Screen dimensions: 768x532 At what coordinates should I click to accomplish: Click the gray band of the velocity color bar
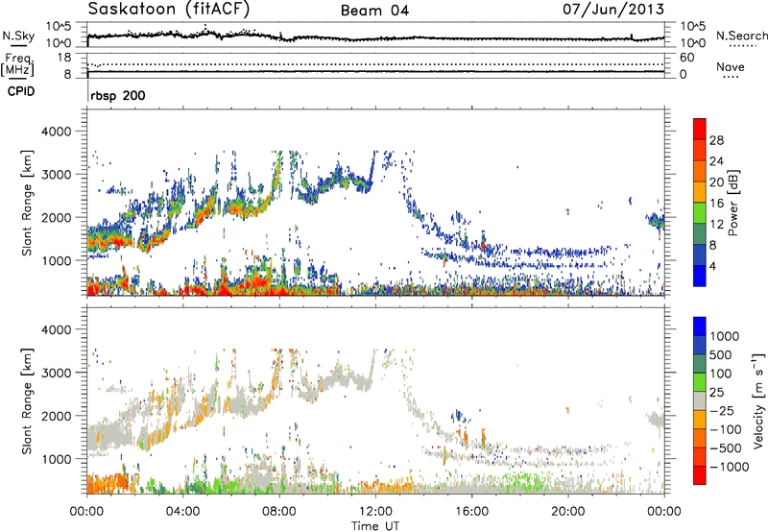700,401
